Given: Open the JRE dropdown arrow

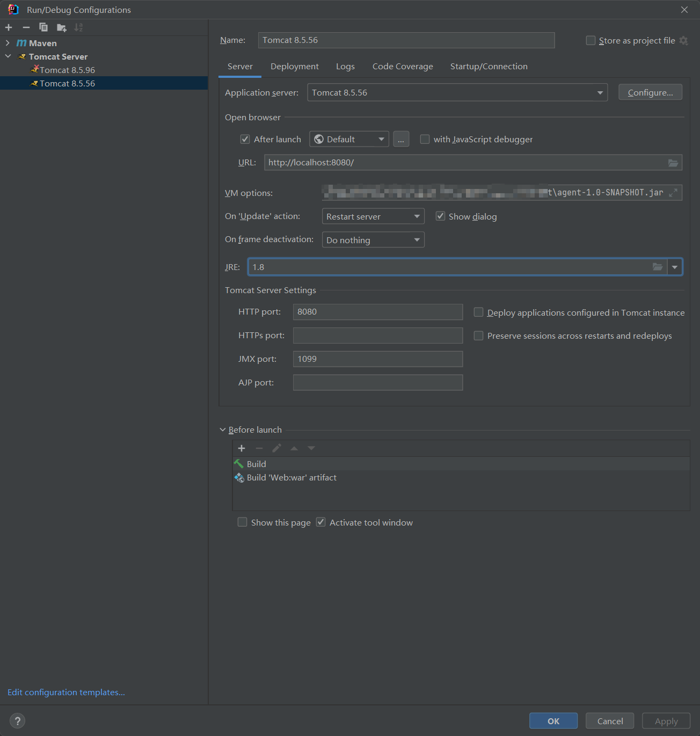Looking at the screenshot, I should 675,267.
